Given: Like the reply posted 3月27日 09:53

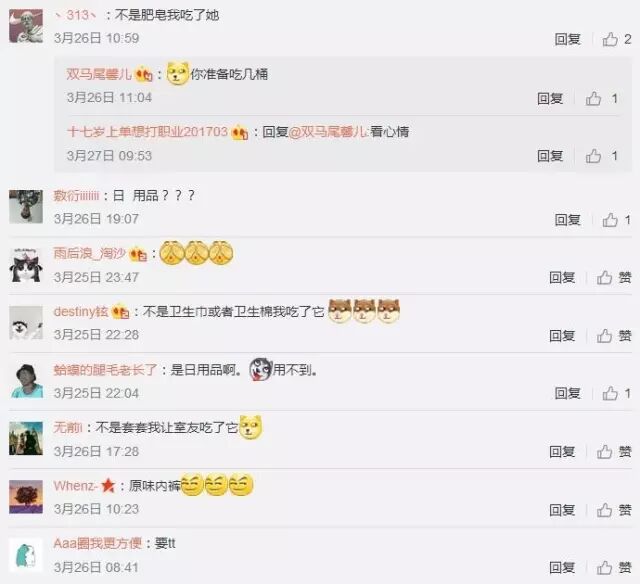Looking at the screenshot, I should (593, 156).
